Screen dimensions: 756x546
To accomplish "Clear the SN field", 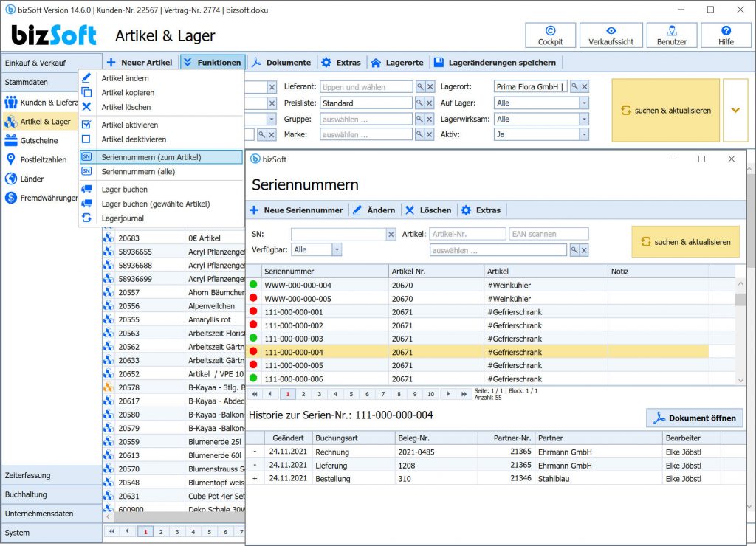I will pyautogui.click(x=391, y=234).
